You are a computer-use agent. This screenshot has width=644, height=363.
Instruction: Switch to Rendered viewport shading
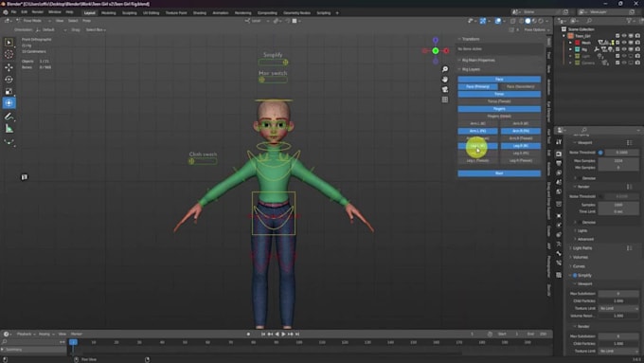coord(542,21)
